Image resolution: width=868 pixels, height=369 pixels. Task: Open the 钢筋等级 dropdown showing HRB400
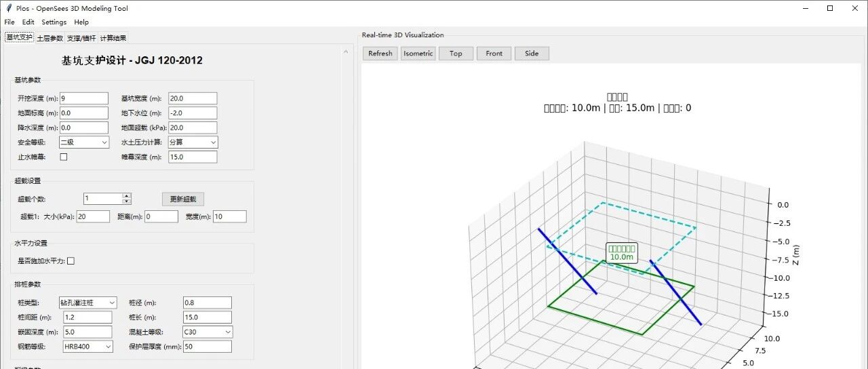87,347
